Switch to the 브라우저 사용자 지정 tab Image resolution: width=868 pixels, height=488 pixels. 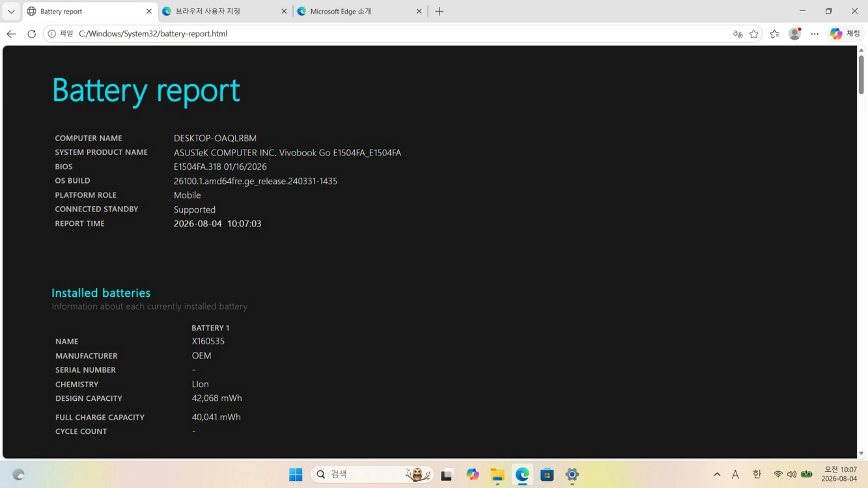pos(225,11)
